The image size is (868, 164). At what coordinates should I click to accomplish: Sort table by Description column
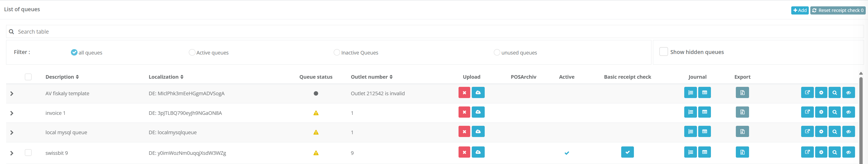point(62,77)
